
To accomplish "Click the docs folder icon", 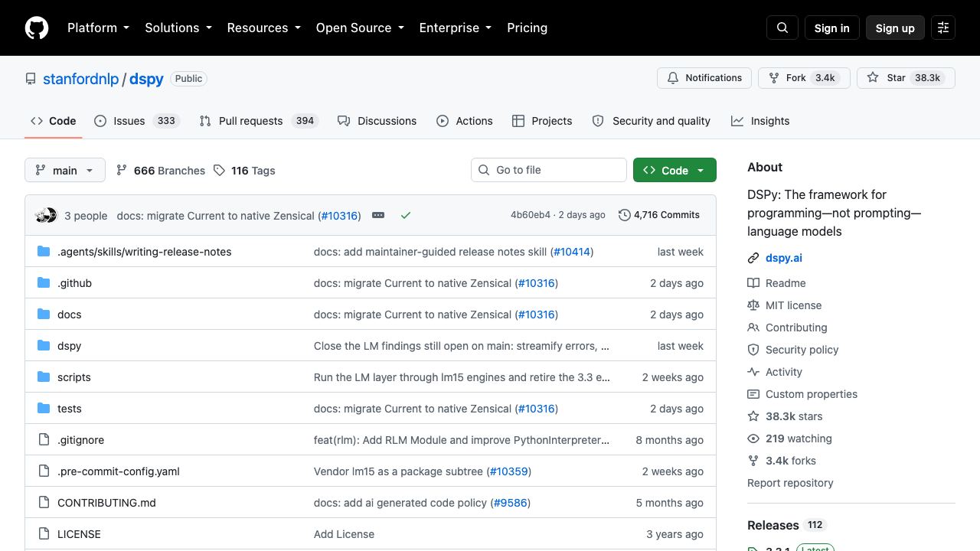I will pyautogui.click(x=44, y=315).
